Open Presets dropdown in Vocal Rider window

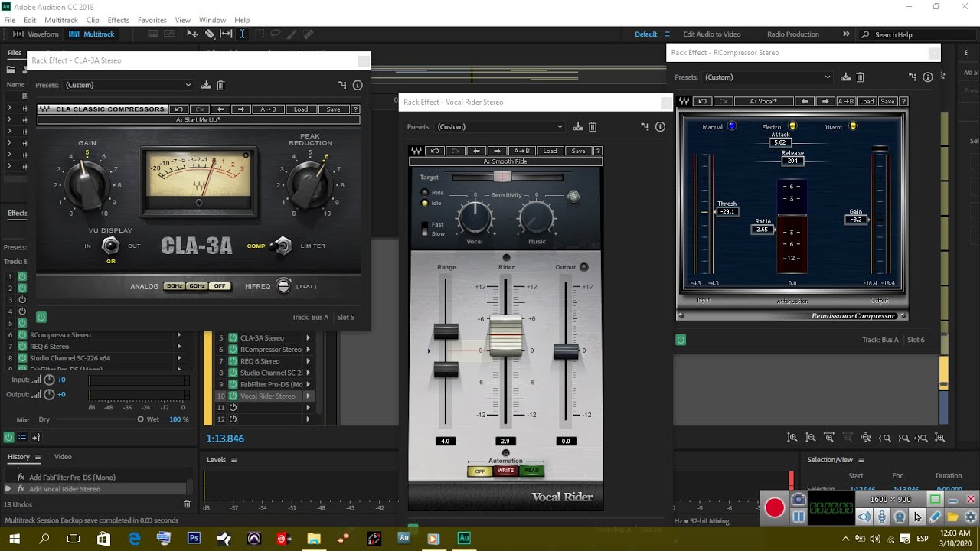pyautogui.click(x=498, y=126)
